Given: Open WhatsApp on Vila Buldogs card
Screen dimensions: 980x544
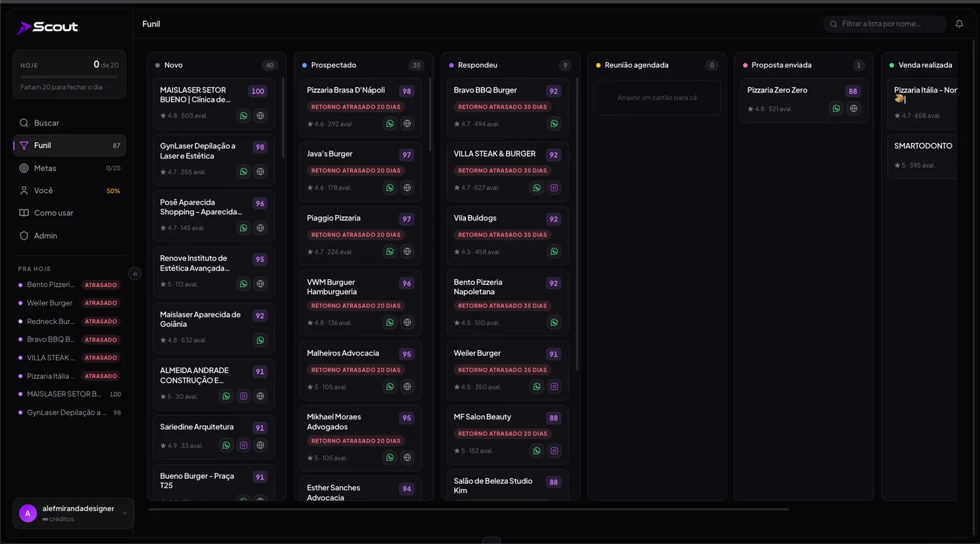Looking at the screenshot, I should 554,251.
